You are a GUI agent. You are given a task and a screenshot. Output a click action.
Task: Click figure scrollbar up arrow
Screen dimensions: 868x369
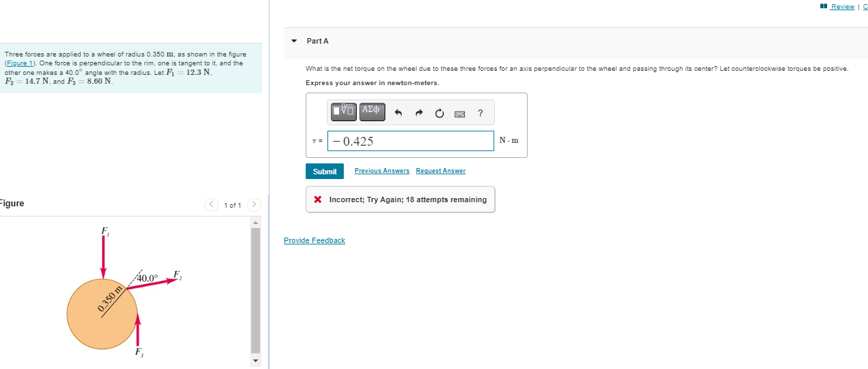pos(256,222)
